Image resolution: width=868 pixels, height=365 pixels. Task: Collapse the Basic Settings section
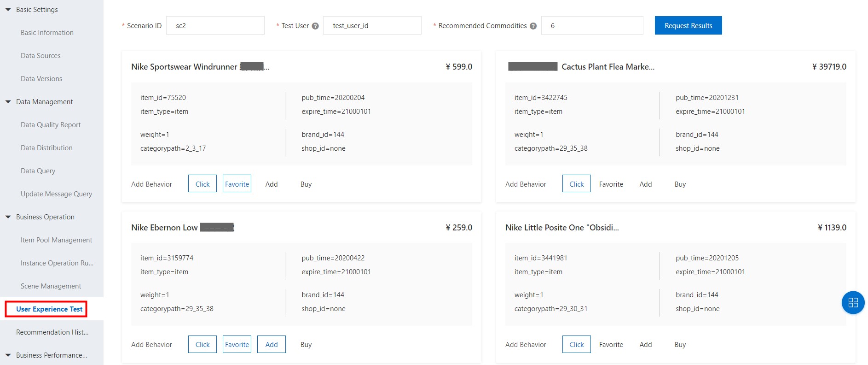point(8,10)
